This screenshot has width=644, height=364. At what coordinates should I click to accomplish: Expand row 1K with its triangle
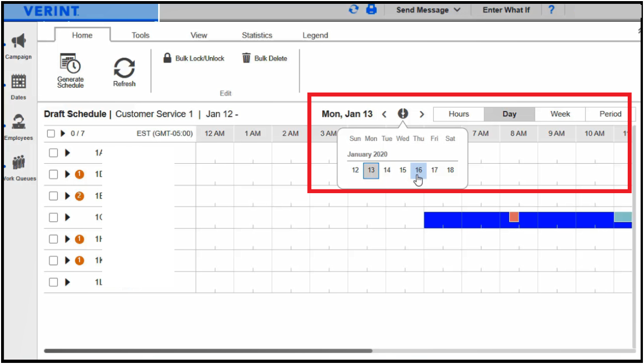[67, 261]
